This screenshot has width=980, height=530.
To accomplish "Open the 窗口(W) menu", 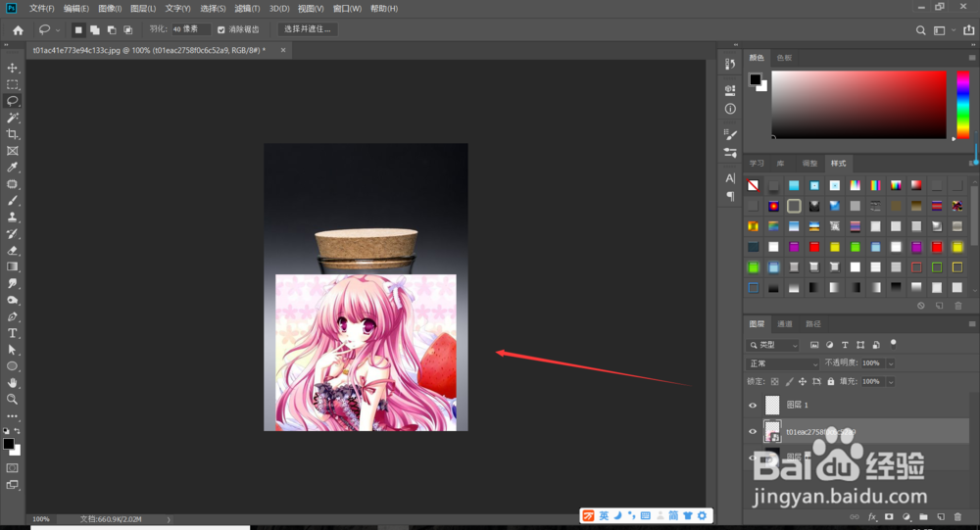I will (x=347, y=9).
